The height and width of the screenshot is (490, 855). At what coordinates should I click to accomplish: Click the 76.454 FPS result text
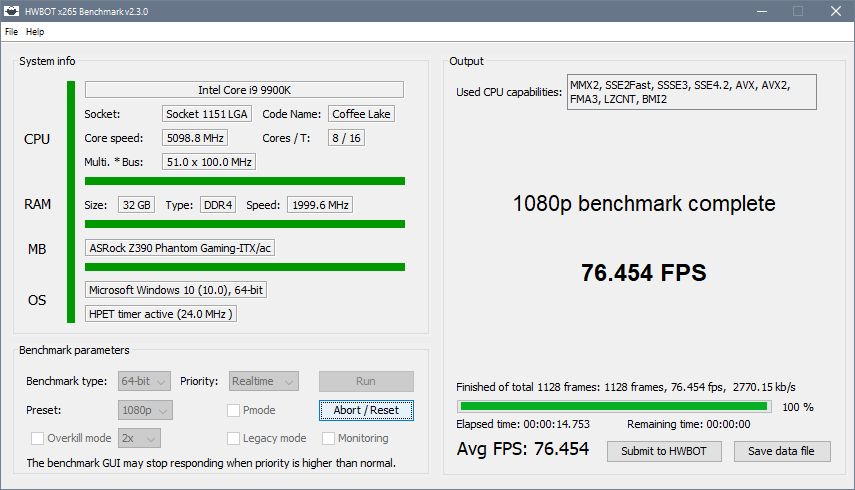(x=643, y=273)
